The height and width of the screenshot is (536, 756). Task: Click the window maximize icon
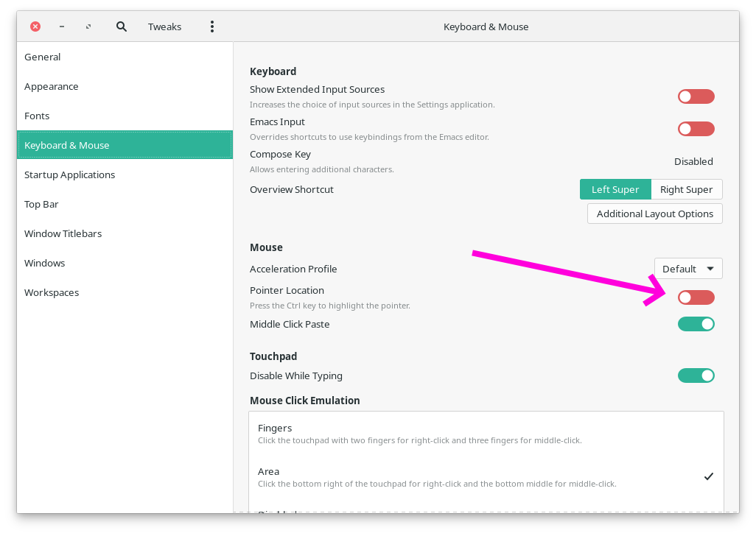click(88, 27)
